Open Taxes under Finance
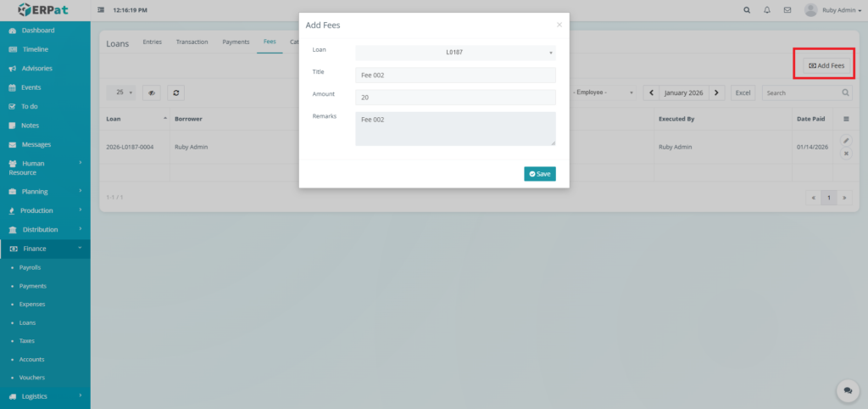868x409 pixels. click(26, 341)
